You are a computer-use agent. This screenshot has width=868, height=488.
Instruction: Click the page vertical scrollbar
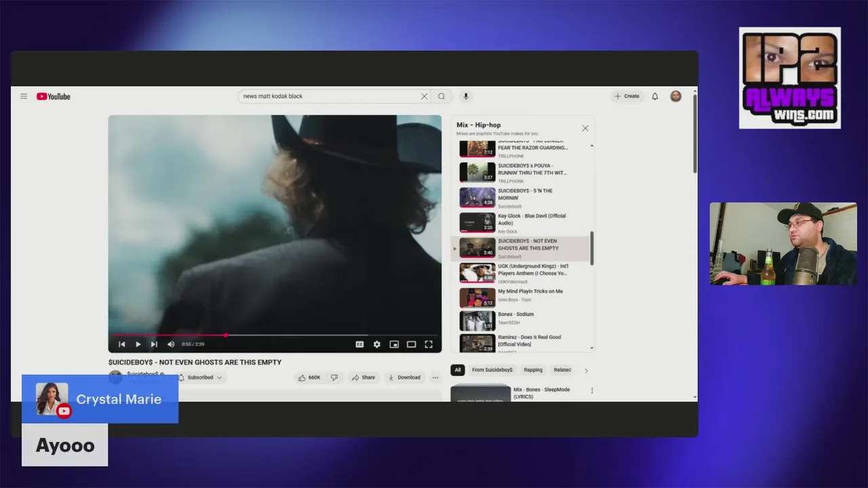click(x=694, y=134)
